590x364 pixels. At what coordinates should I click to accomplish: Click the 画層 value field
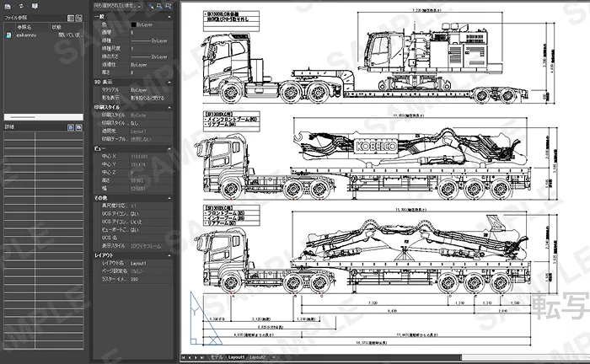click(151, 33)
